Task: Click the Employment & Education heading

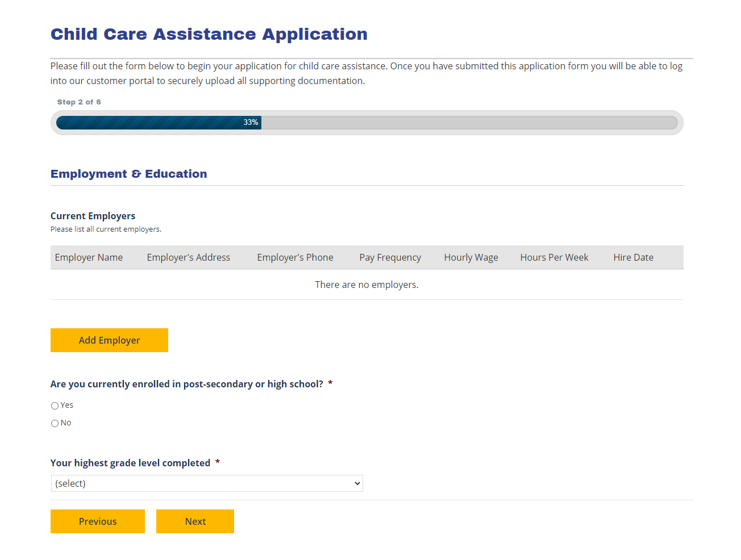Action: point(128,174)
